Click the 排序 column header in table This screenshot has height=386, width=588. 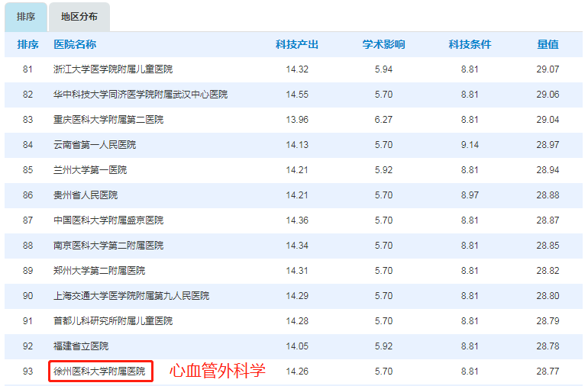(27, 44)
